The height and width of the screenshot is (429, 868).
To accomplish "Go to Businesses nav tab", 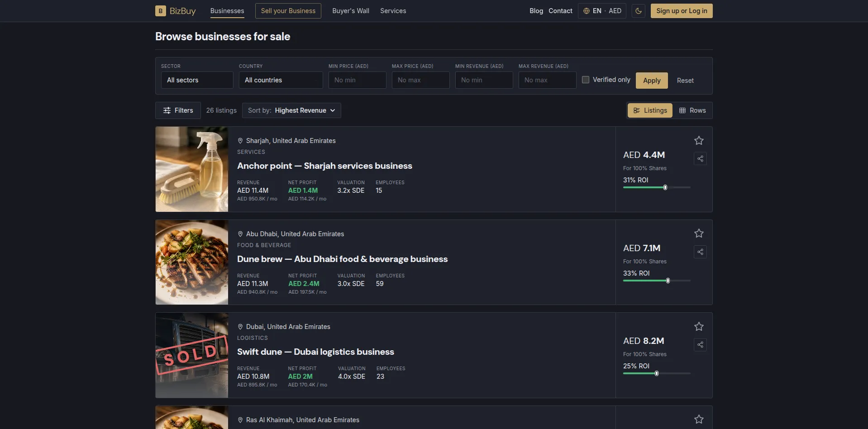I will click(227, 11).
